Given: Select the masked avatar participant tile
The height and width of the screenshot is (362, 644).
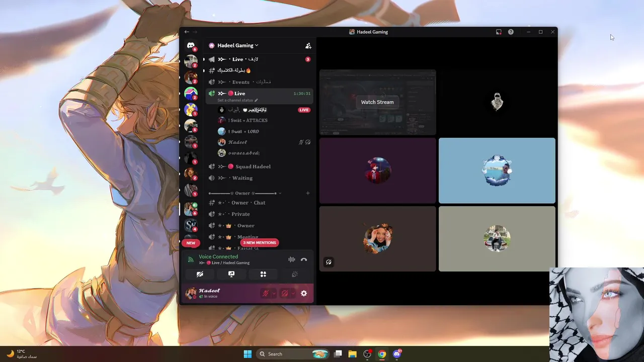Looking at the screenshot, I should coord(497,102).
